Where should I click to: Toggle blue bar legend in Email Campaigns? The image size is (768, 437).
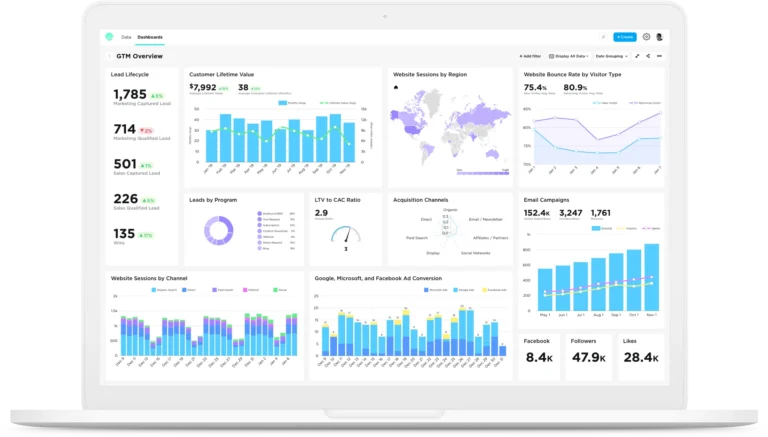(602, 228)
